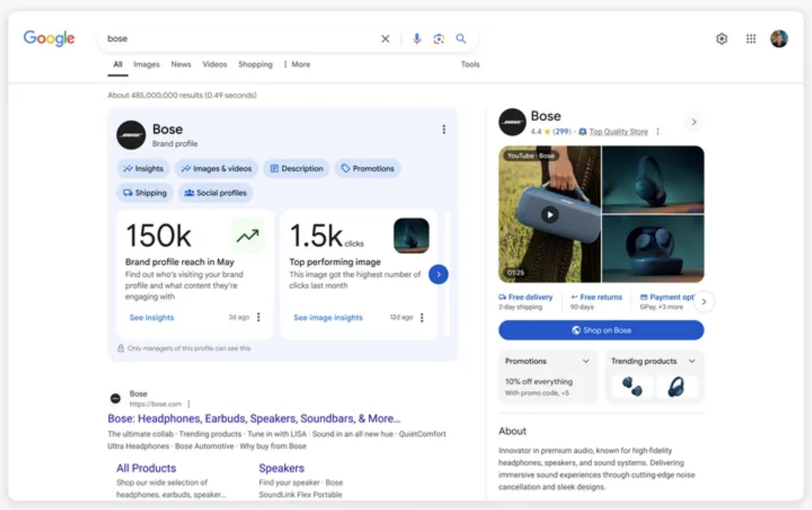The width and height of the screenshot is (812, 510).
Task: Open the Google apps grid
Action: coord(751,39)
